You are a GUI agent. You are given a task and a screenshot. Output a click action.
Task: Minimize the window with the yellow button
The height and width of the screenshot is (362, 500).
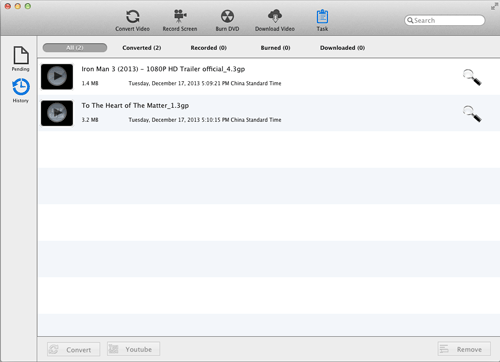18,6
